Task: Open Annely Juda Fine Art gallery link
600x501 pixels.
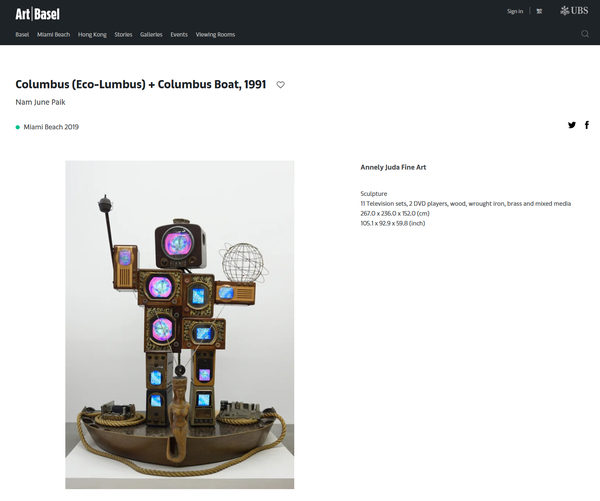Action: (x=393, y=167)
